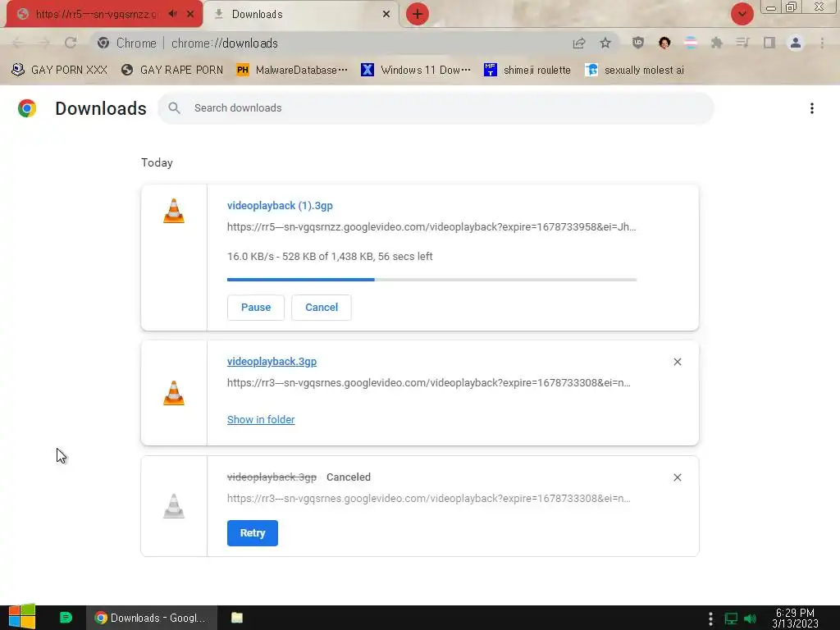Open the completed videoplayback.3gp link
Viewport: 840px width, 630px height.
click(x=272, y=362)
